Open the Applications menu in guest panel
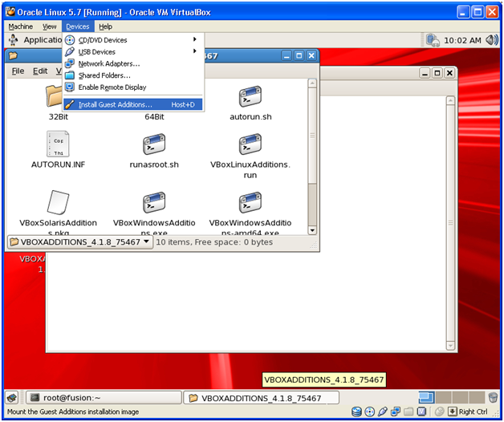Image resolution: width=504 pixels, height=422 pixels. point(35,40)
